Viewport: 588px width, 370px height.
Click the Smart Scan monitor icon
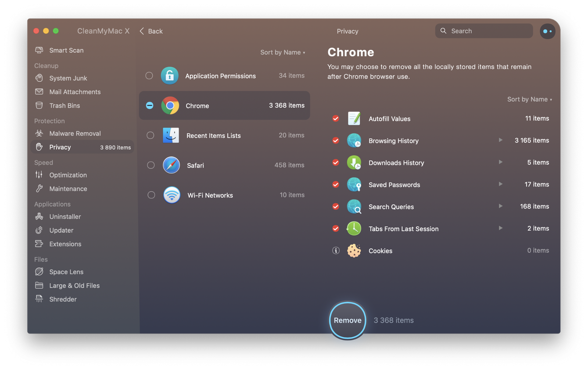click(x=39, y=50)
